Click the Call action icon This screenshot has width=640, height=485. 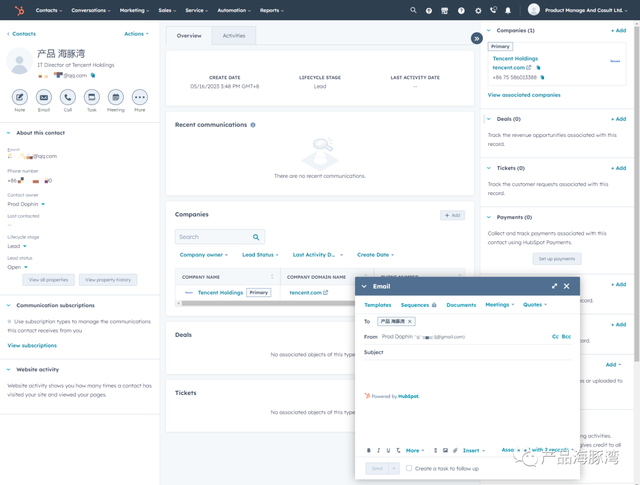pyautogui.click(x=68, y=97)
